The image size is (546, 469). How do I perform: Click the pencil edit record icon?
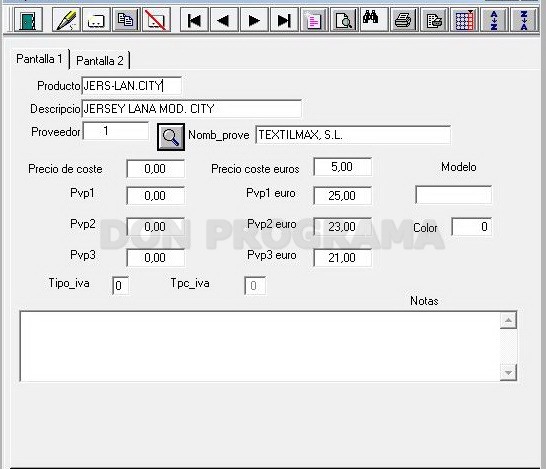click(x=66, y=20)
